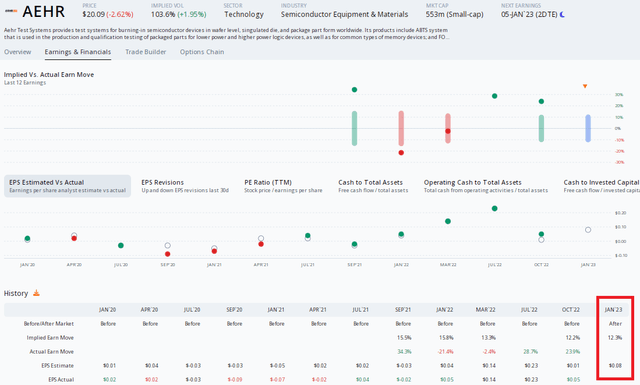Screen dimensions: 640x385
Task: Click the Implied Earn Move row label
Action: [x=50, y=338]
